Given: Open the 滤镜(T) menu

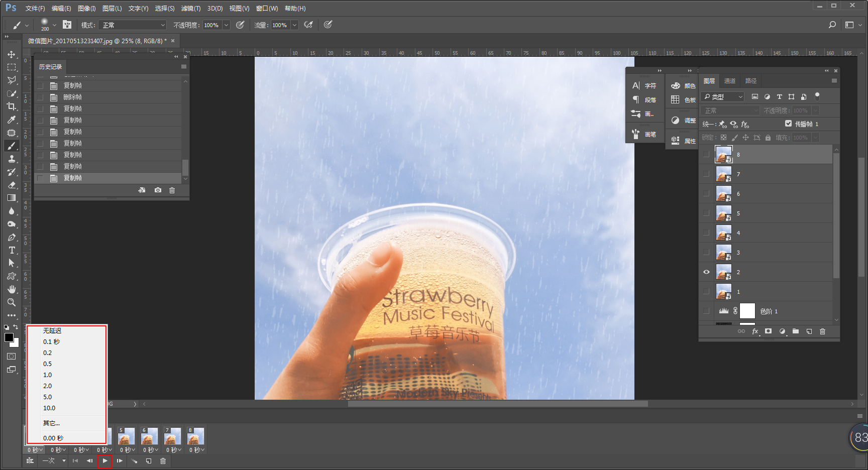Looking at the screenshot, I should tap(191, 9).
